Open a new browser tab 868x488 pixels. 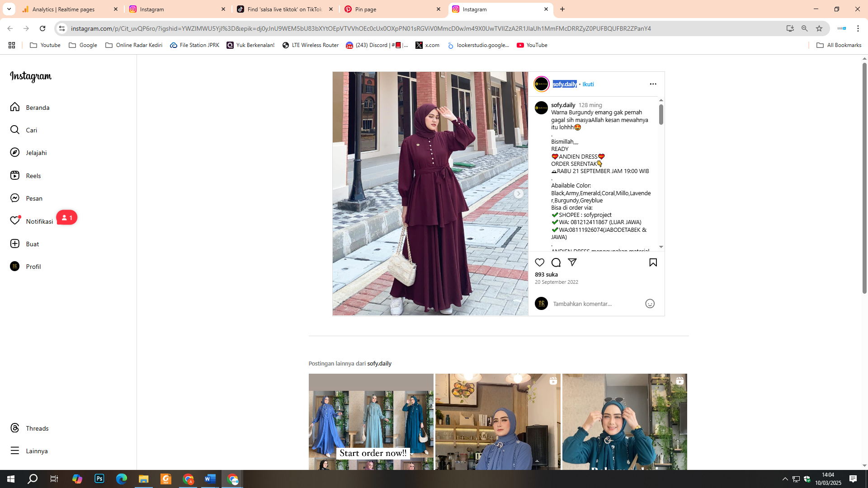click(x=562, y=9)
